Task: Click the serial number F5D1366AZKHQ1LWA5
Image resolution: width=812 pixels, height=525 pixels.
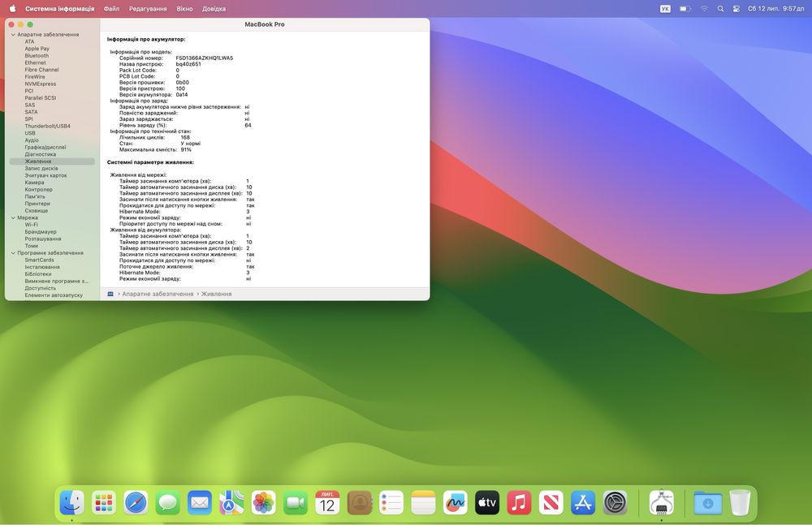Action: click(x=205, y=58)
